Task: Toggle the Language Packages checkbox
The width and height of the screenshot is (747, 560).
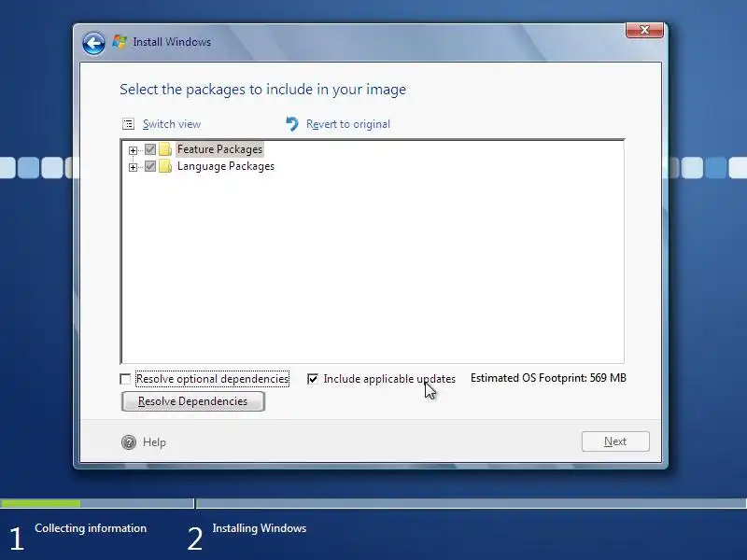Action: pos(150,167)
